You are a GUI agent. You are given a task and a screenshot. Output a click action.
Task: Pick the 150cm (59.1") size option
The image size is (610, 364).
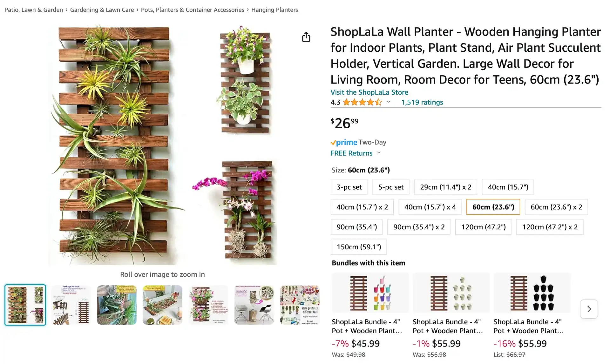pos(358,247)
